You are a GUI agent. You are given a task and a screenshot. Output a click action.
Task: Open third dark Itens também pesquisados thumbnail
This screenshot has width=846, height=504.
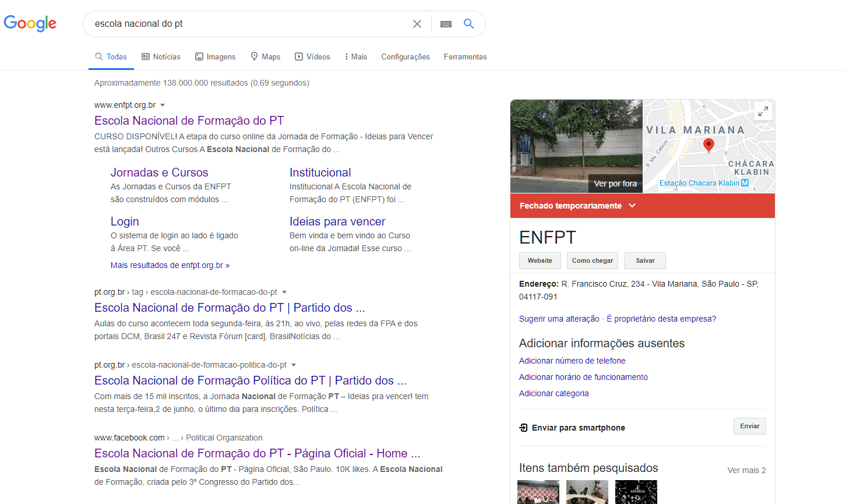pos(636,492)
